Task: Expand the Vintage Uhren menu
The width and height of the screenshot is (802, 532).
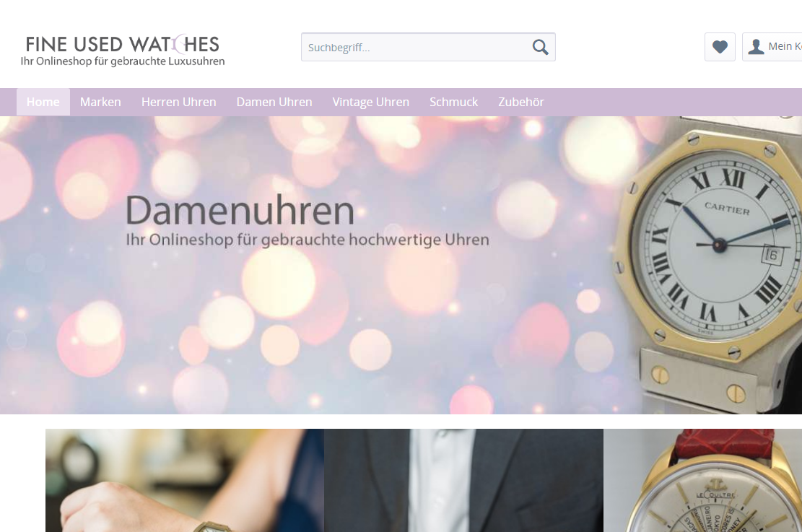Action: coord(371,102)
